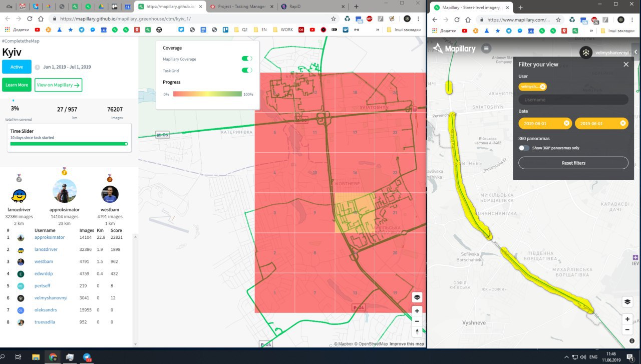Image resolution: width=641 pixels, height=364 pixels.
Task: Click lanozdriver silver medal avatar
Action: point(19,196)
